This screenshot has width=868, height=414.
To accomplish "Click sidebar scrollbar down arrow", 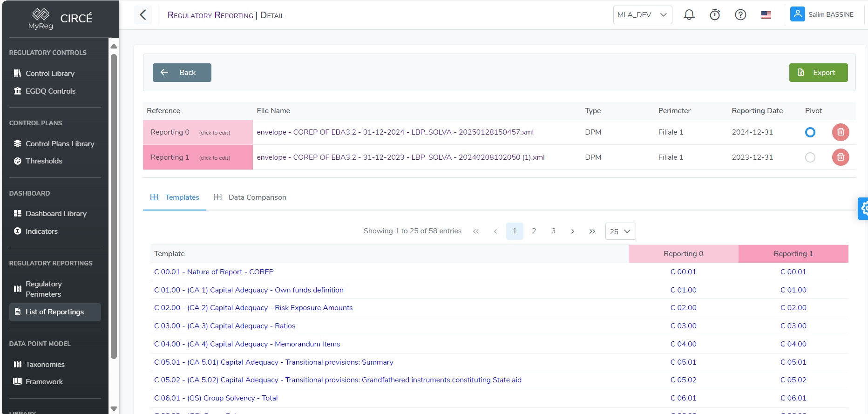I will [x=114, y=409].
